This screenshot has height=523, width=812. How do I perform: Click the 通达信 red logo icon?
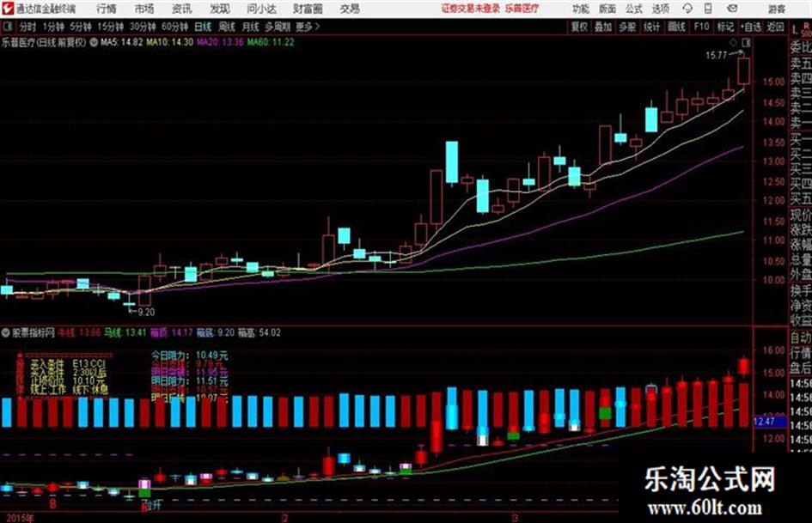tap(7, 9)
